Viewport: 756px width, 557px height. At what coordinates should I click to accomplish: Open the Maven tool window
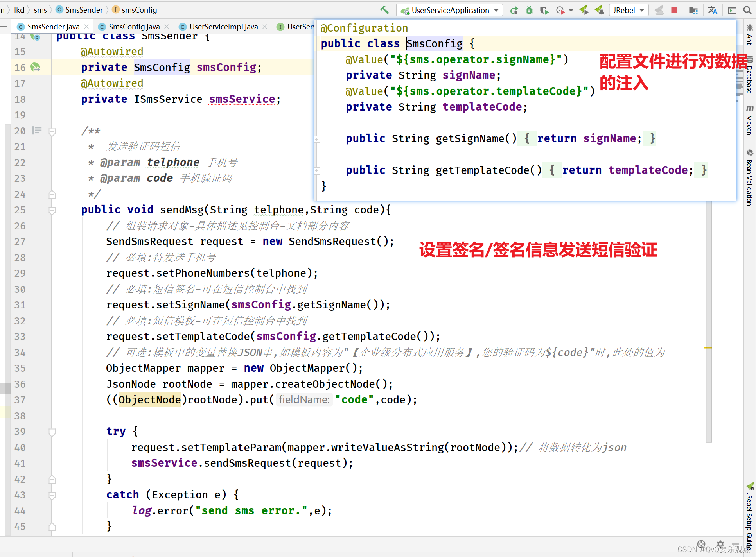749,120
